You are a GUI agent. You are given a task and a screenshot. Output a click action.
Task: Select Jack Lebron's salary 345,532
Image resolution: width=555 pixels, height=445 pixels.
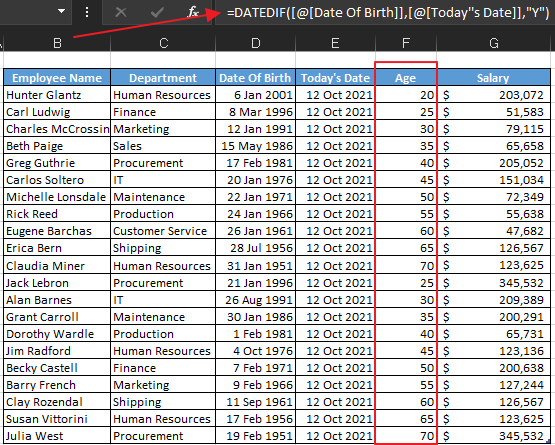(493, 283)
